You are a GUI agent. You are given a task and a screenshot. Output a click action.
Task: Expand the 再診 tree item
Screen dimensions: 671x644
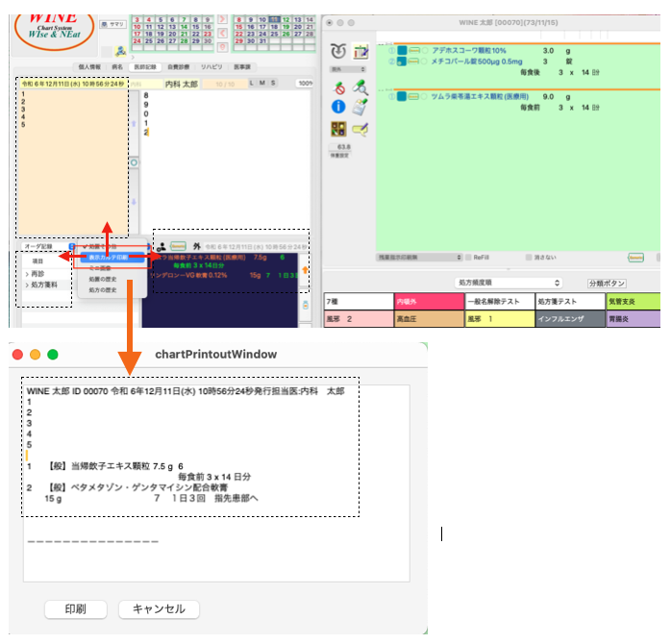click(27, 273)
